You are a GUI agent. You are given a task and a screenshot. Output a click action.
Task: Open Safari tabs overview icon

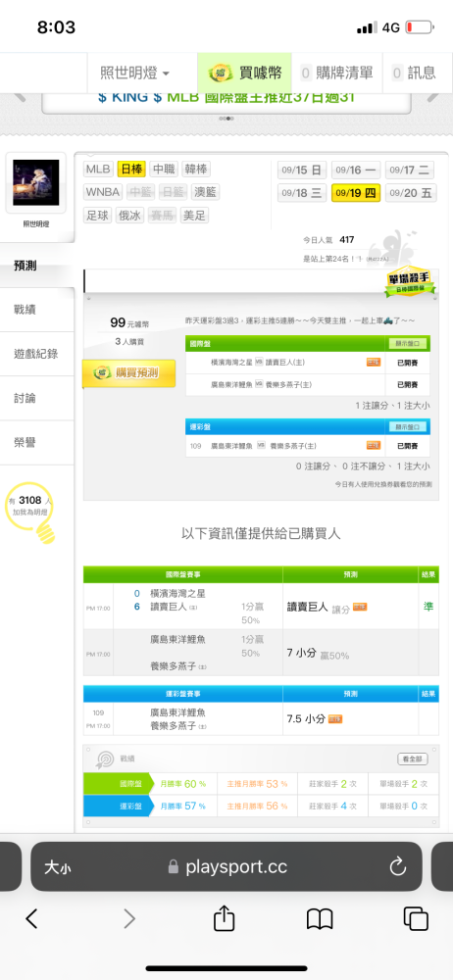coord(416,918)
